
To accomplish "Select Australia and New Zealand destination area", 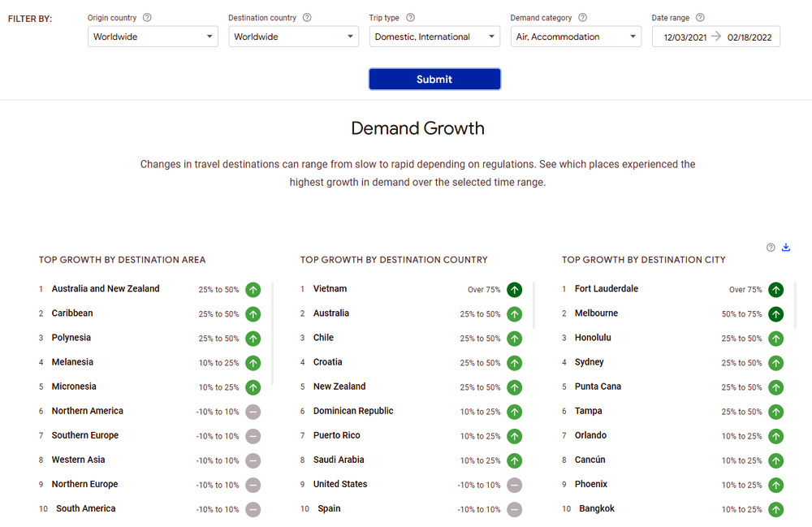I will 106,289.
